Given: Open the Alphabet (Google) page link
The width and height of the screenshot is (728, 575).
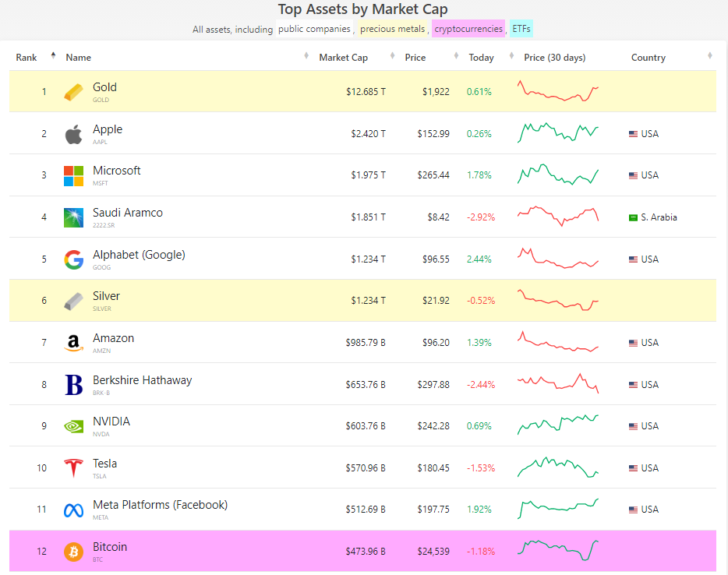Looking at the screenshot, I should coord(139,255).
